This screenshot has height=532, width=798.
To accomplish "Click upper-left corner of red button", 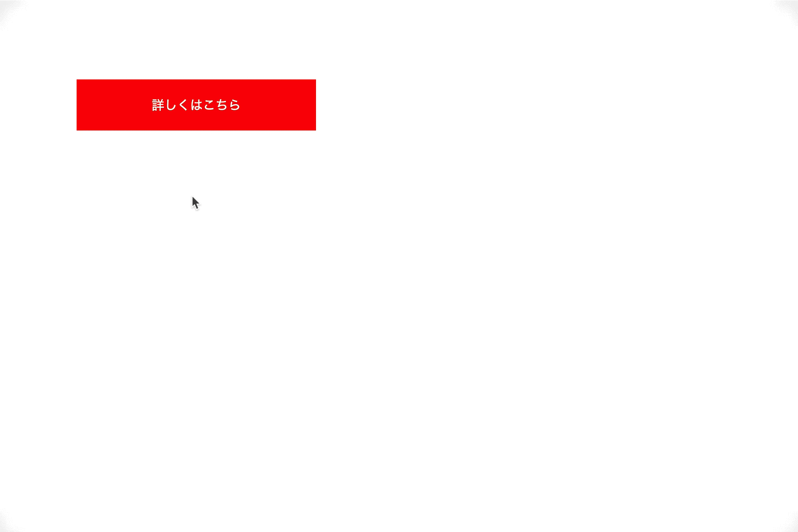I will point(77,79).
